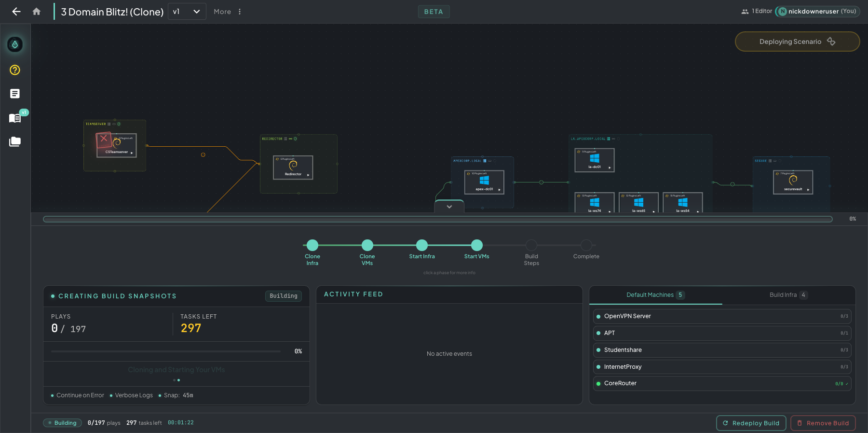This screenshot has height=433, width=868.
Task: Toggle Verbose Logs option
Action: (131, 395)
